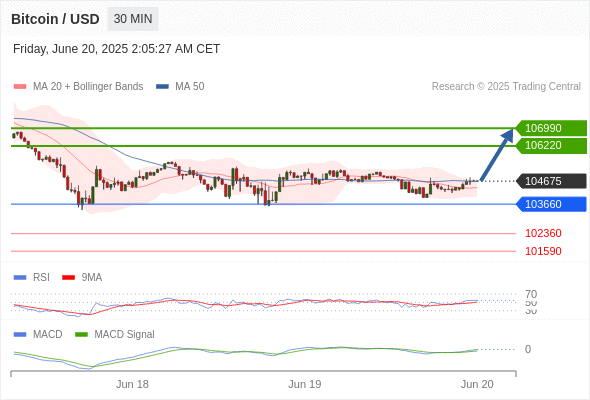
Task: Click the 104675 current price tag
Action: coord(551,181)
